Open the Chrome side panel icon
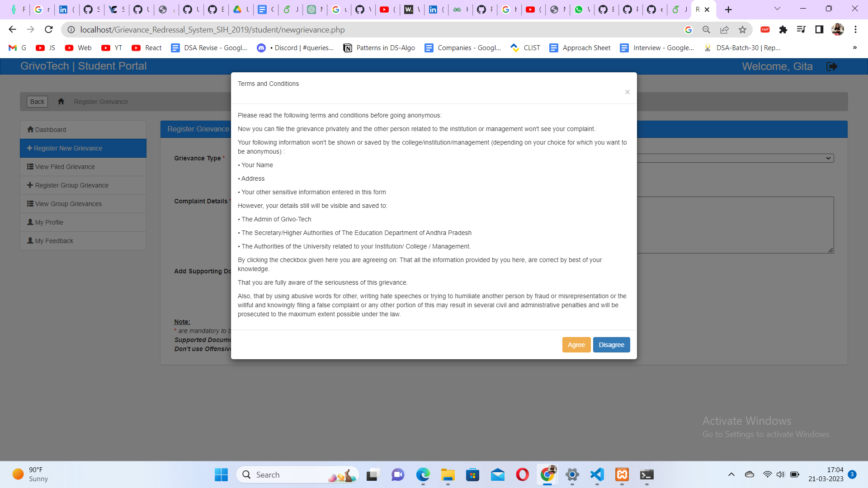This screenshot has height=488, width=868. pos(819,29)
